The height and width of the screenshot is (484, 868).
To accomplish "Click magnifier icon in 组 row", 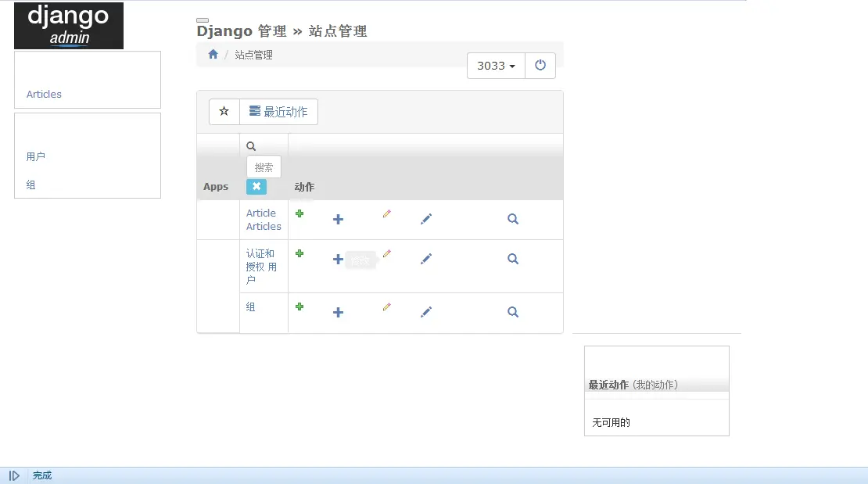I will 513,312.
